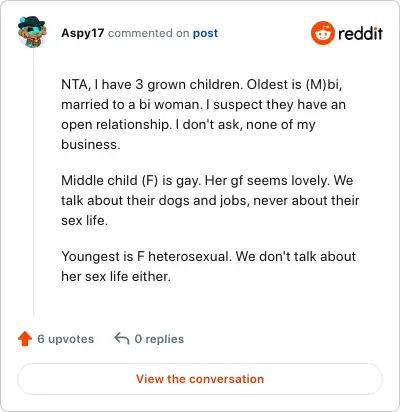Click Aspy17's avatar image

click(x=32, y=32)
